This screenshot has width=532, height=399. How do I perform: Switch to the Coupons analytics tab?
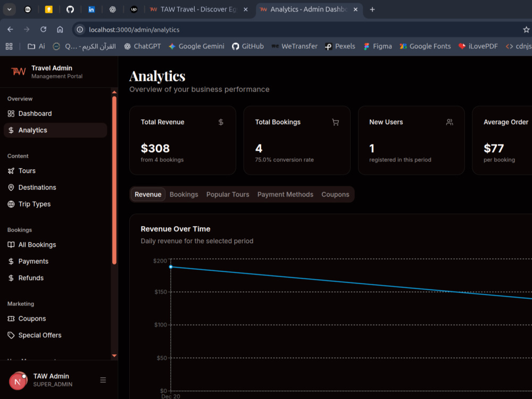pos(335,194)
